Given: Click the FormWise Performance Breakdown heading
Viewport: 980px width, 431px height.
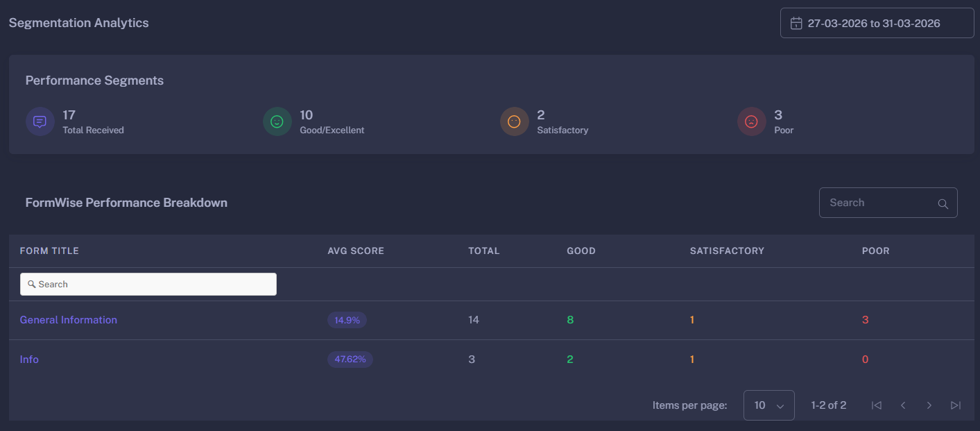Looking at the screenshot, I should point(126,203).
